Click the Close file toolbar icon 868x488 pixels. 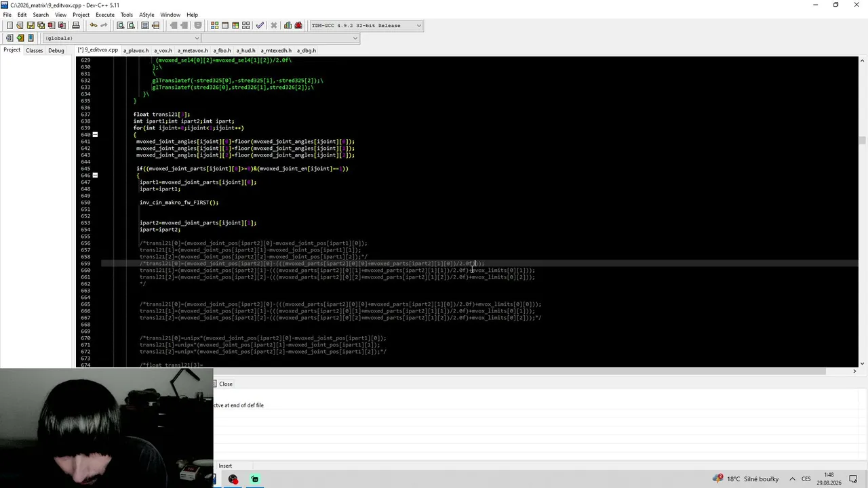[x=51, y=25]
